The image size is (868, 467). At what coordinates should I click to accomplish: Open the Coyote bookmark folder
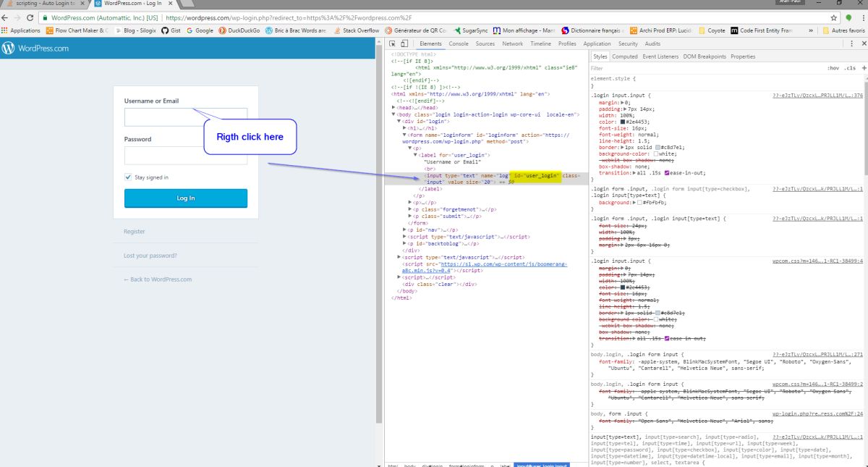712,30
